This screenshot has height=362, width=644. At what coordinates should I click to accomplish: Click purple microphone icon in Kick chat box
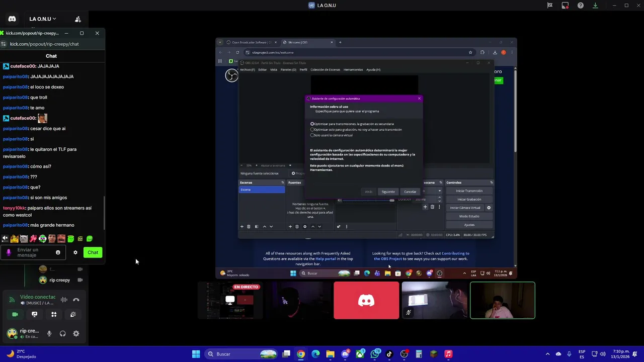pos(9,252)
